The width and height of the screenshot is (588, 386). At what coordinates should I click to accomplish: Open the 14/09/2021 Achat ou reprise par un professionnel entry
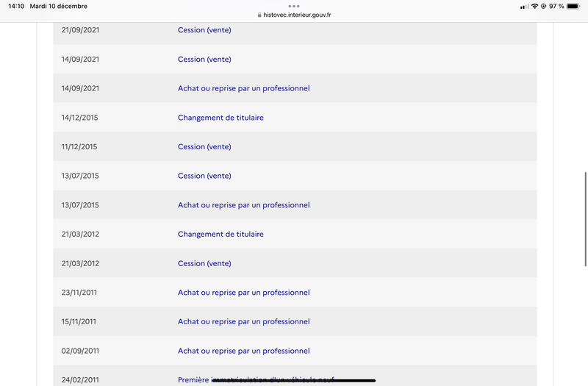[x=244, y=88]
